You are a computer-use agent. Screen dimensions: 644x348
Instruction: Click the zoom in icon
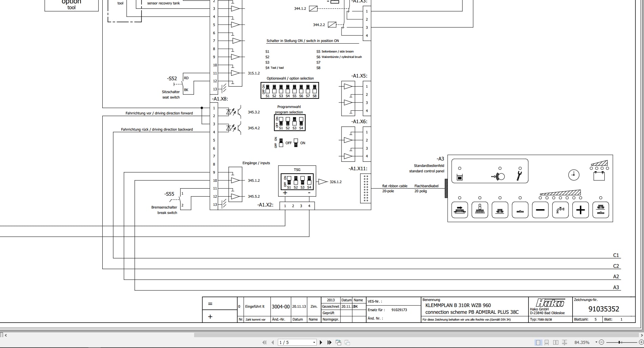point(641,342)
